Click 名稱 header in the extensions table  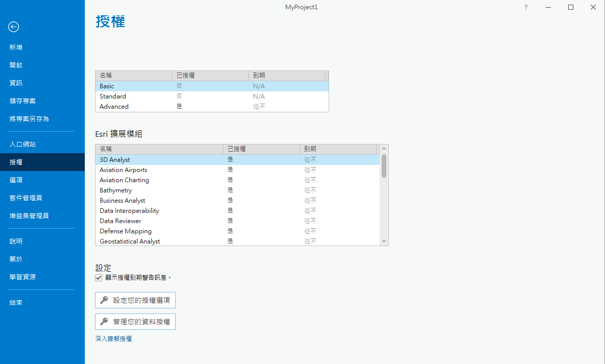159,149
